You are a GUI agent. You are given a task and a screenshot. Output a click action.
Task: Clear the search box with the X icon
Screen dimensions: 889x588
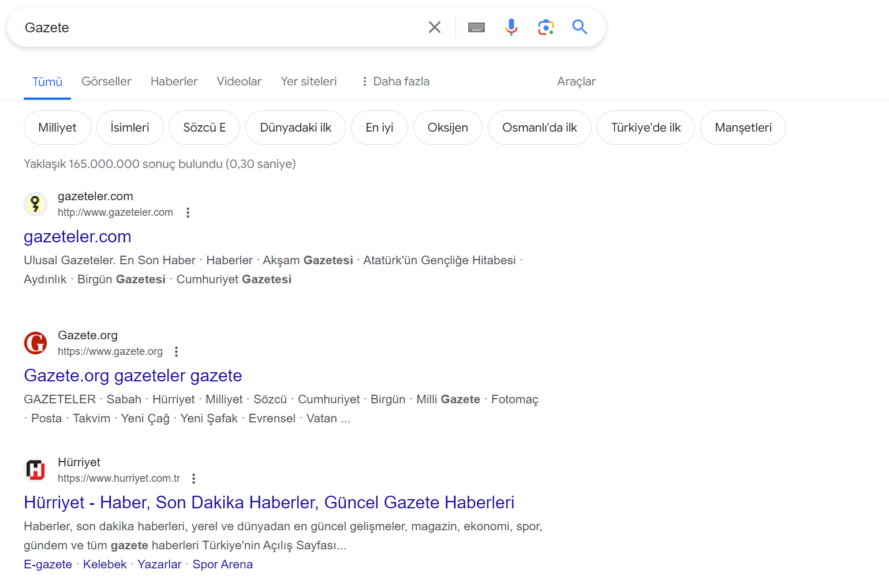(435, 27)
